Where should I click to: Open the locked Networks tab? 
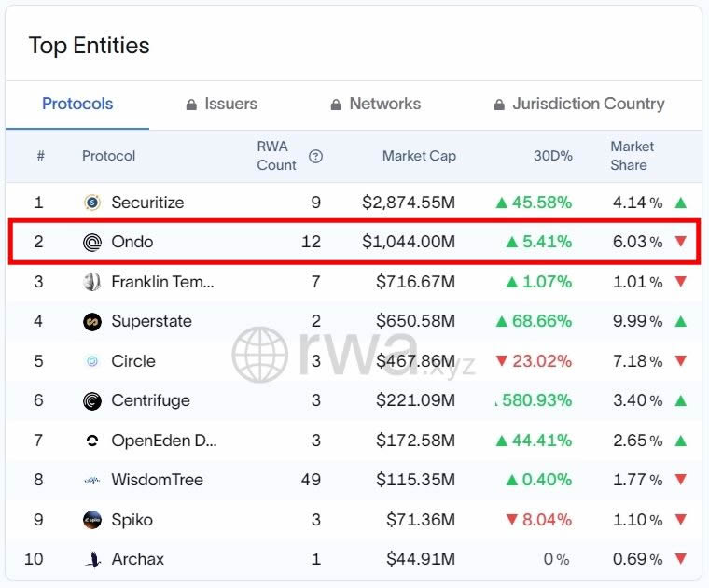coord(375,104)
